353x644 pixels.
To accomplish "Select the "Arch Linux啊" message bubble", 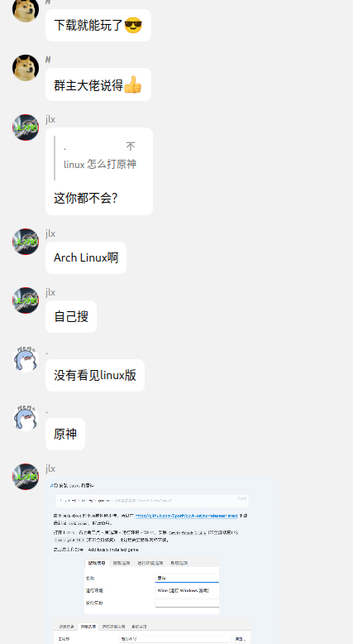I will tap(86, 258).
